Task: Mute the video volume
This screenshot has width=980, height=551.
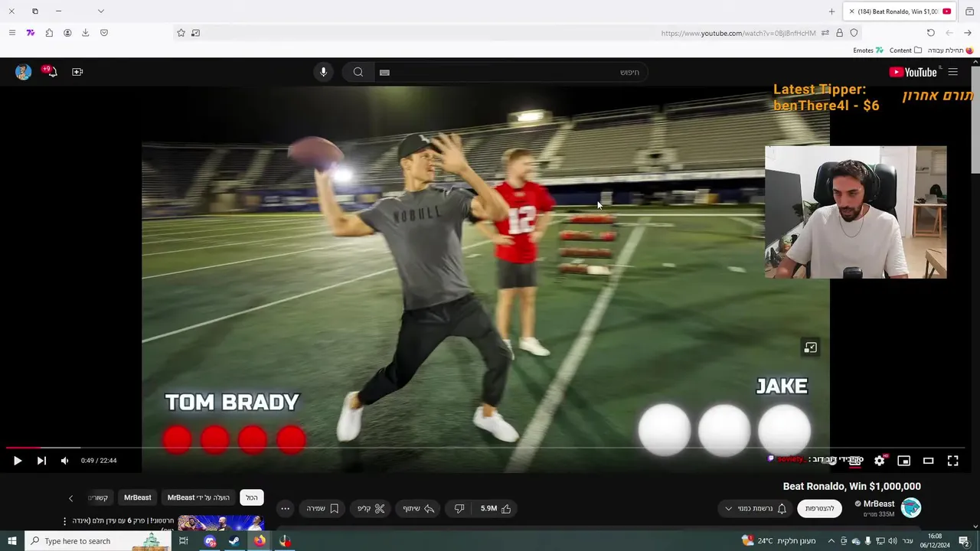Action: tap(64, 461)
